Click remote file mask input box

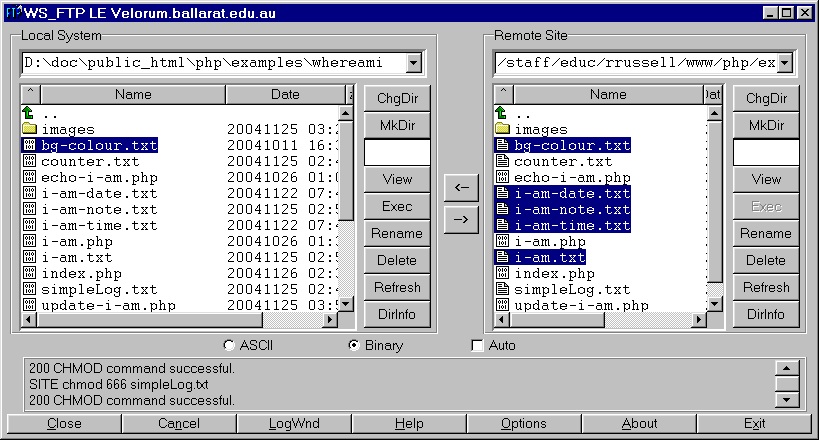[766, 153]
